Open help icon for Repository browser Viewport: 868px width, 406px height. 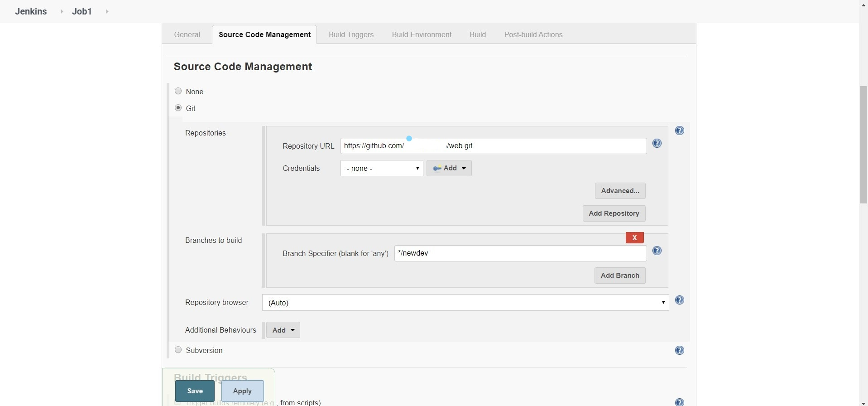click(679, 300)
